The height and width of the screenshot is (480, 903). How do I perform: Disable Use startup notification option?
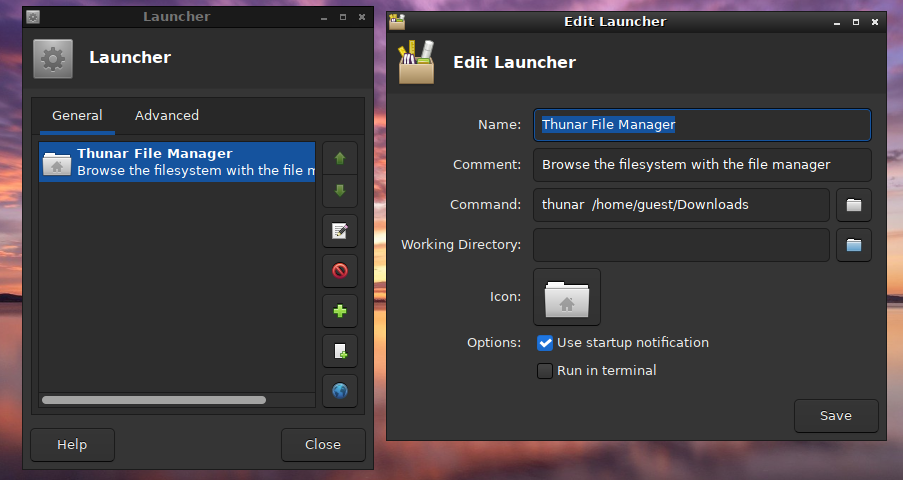(545, 343)
